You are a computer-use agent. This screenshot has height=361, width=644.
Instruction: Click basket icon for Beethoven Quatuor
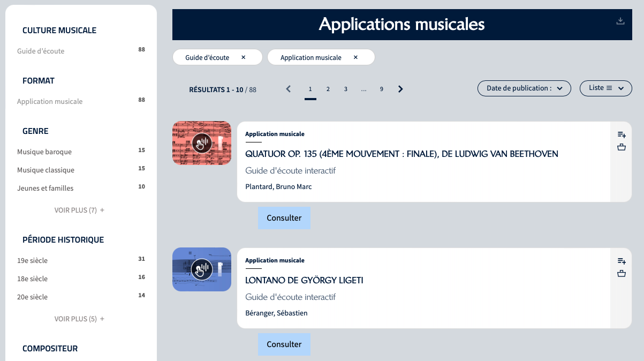coord(621,147)
